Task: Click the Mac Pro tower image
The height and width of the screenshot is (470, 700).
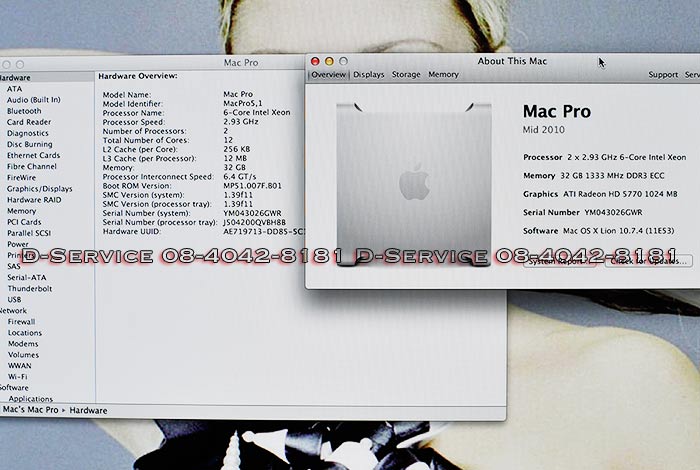Action: 414,184
